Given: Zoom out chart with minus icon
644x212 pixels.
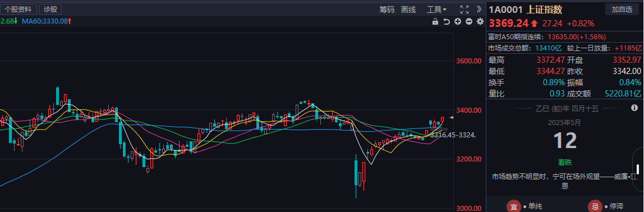Looking at the screenshot, I should [x=468, y=21].
